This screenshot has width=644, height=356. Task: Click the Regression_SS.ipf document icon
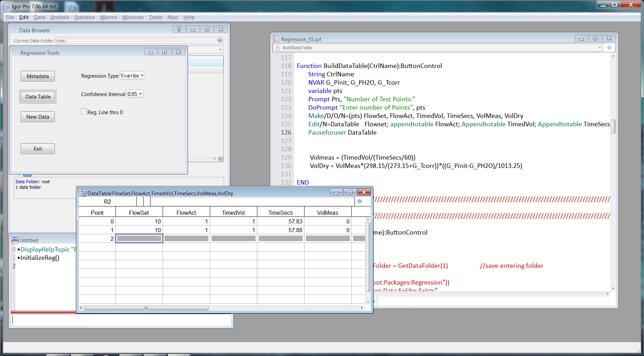coord(276,39)
